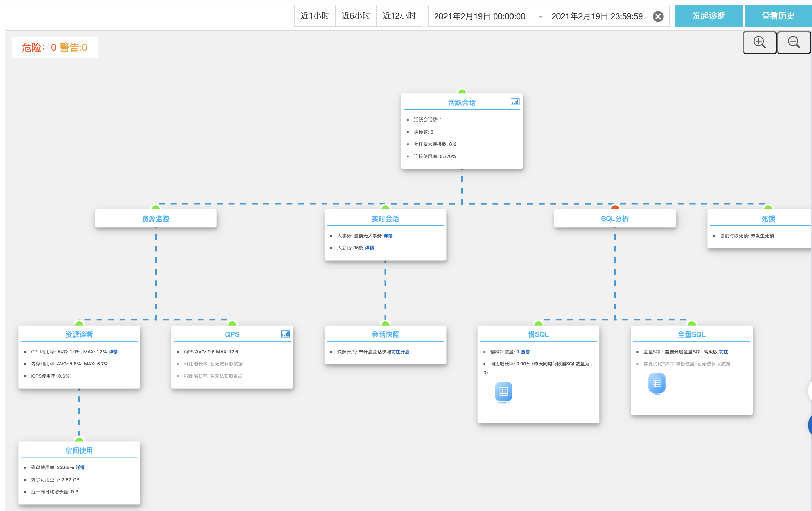The height and width of the screenshot is (511, 812).
Task: Edit the end date 23:59:59 field
Action: pyautogui.click(x=597, y=16)
